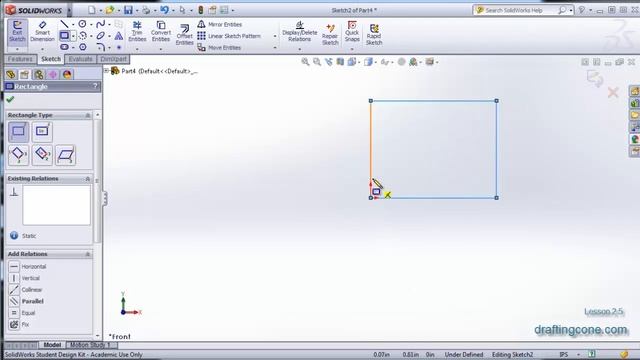Select the Sketch Fillet tool
Image resolution: width=640 pixels, height=360 pixels.
coord(100,47)
